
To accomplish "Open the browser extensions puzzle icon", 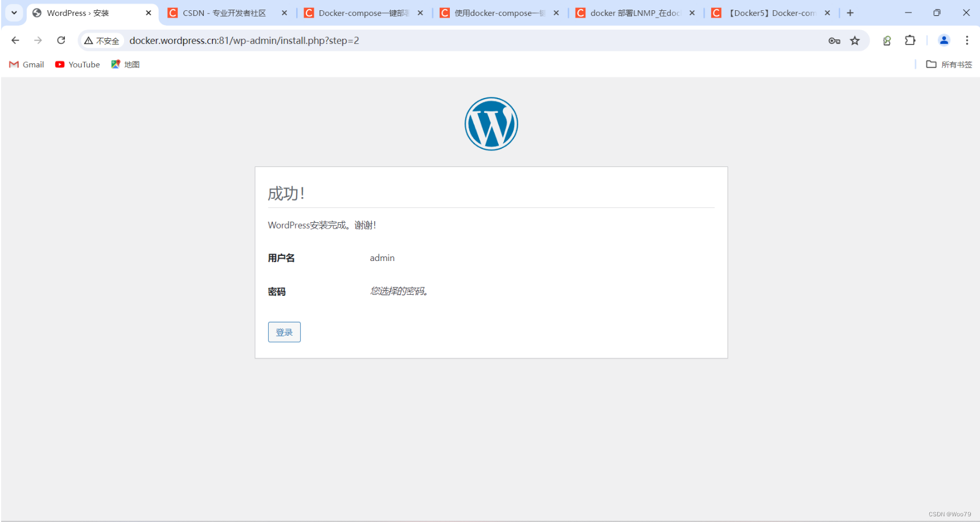I will tap(910, 40).
